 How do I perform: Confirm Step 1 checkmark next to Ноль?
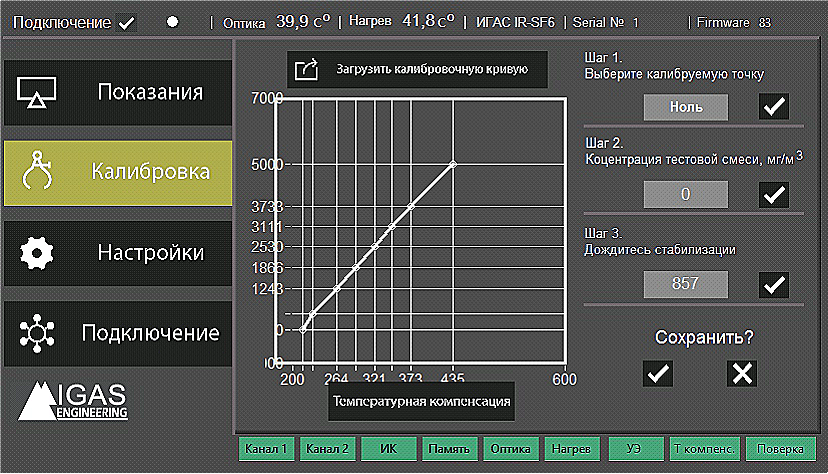(774, 107)
